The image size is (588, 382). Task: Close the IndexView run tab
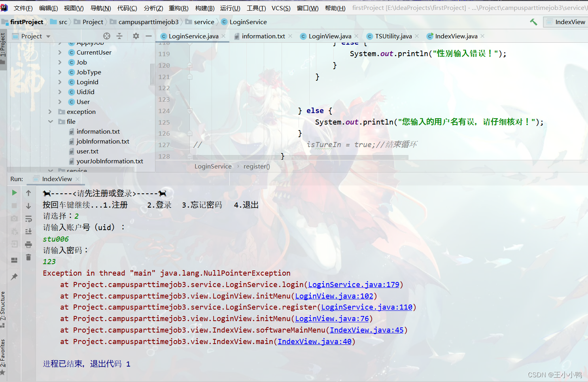tap(78, 179)
